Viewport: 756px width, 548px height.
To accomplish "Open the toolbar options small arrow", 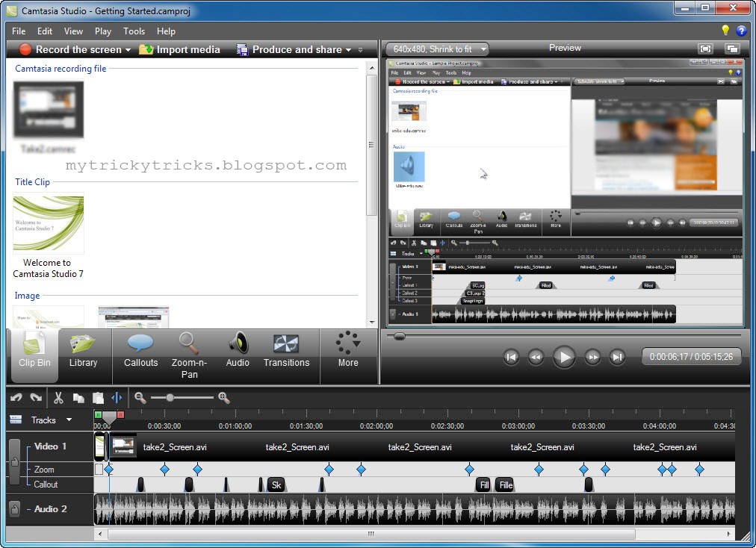I will point(360,50).
